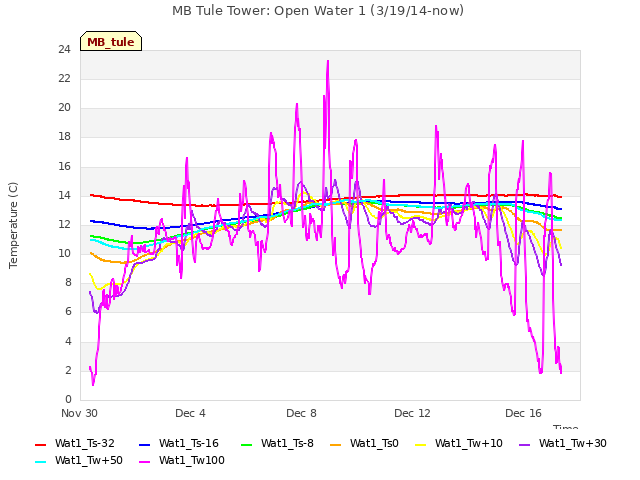This screenshot has width=640, height=480.
Task: Click the Dec 16 x-axis tick label
Action: (523, 413)
